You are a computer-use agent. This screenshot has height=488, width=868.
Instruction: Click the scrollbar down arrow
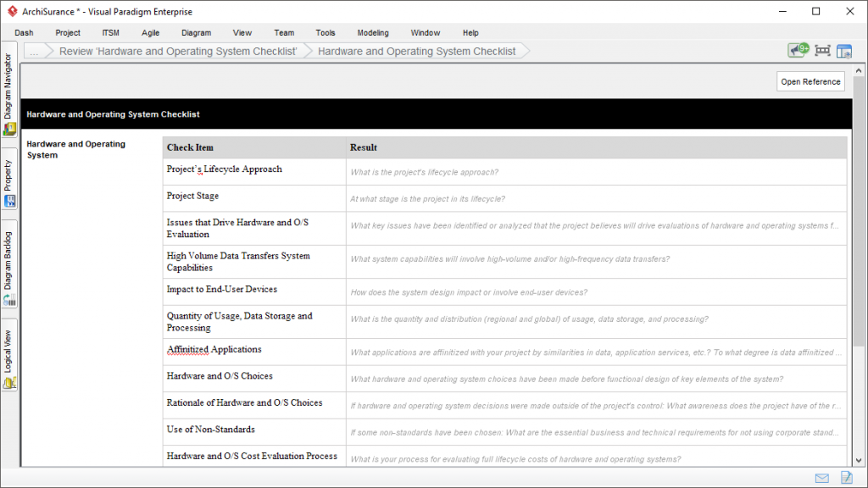coord(860,460)
